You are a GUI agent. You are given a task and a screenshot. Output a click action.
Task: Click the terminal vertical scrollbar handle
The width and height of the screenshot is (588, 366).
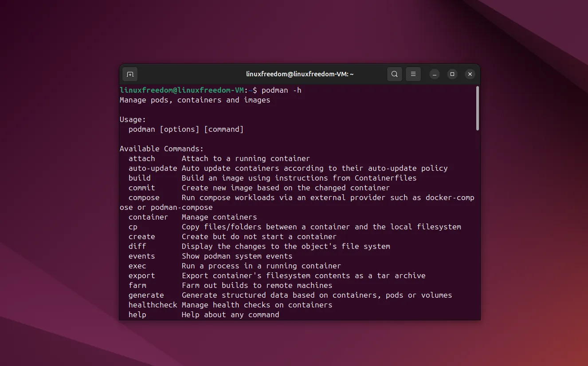pyautogui.click(x=478, y=108)
